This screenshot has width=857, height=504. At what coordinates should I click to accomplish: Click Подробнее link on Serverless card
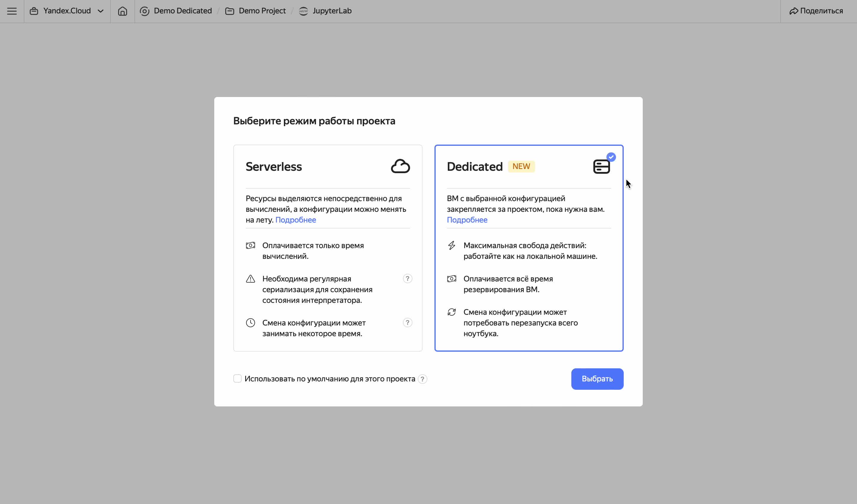pyautogui.click(x=295, y=220)
